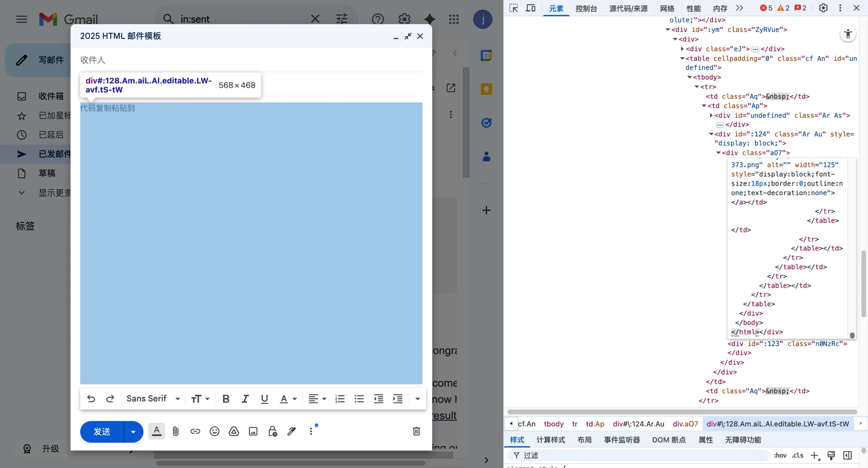Insert a file from Google Drive
868x468 pixels.
click(x=234, y=431)
